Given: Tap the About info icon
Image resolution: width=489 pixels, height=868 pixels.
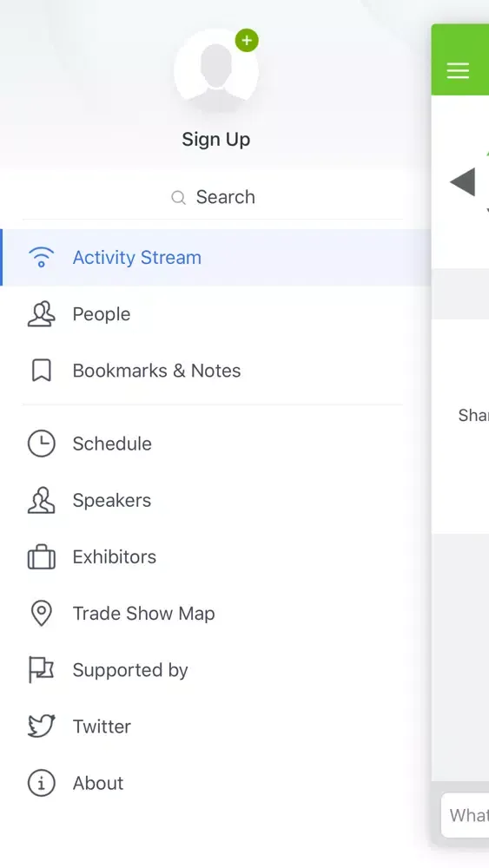Looking at the screenshot, I should click(x=42, y=783).
